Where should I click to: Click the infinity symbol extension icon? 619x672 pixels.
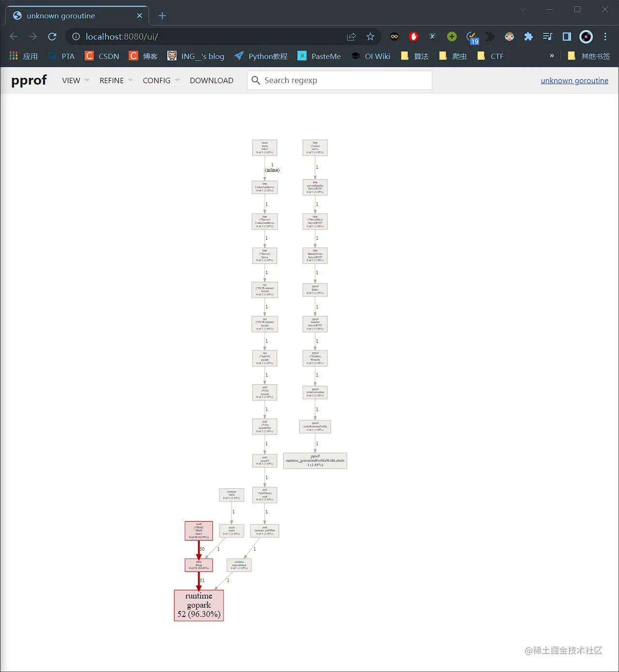tap(394, 36)
